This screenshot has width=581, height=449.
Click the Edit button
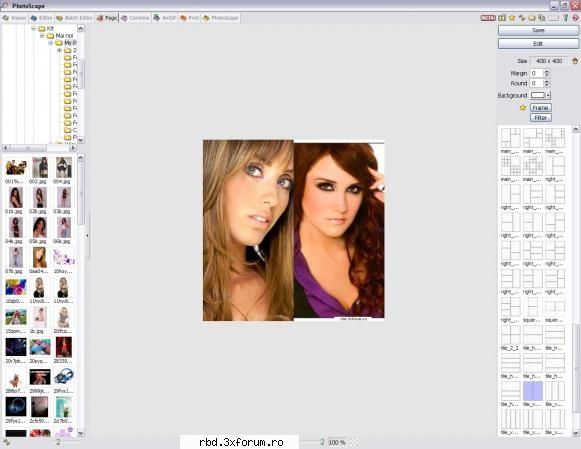pyautogui.click(x=538, y=44)
